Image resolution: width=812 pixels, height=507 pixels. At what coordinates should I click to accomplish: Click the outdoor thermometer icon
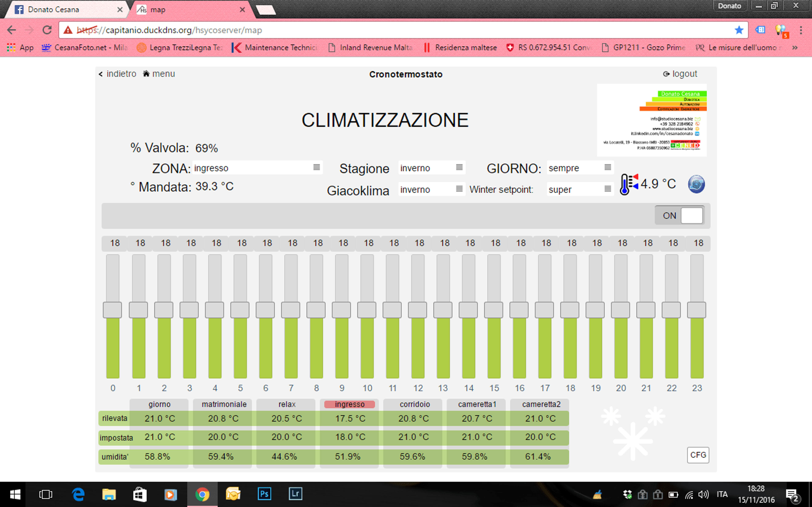tap(629, 184)
